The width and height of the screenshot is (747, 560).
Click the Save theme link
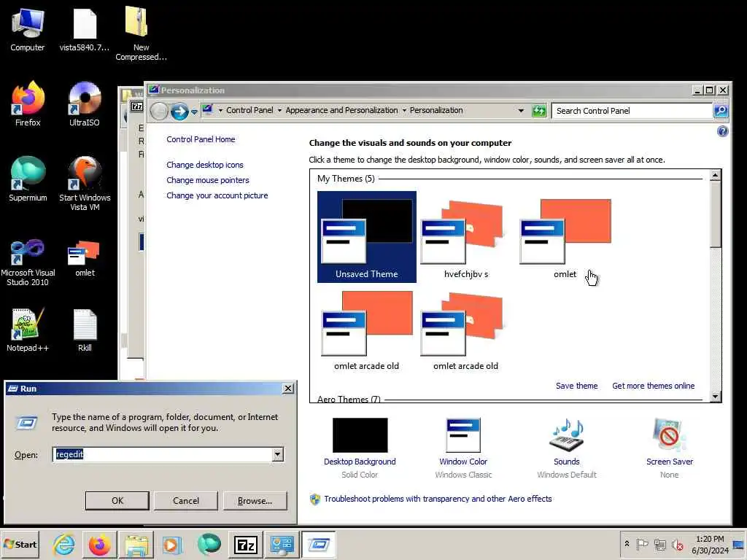click(576, 386)
